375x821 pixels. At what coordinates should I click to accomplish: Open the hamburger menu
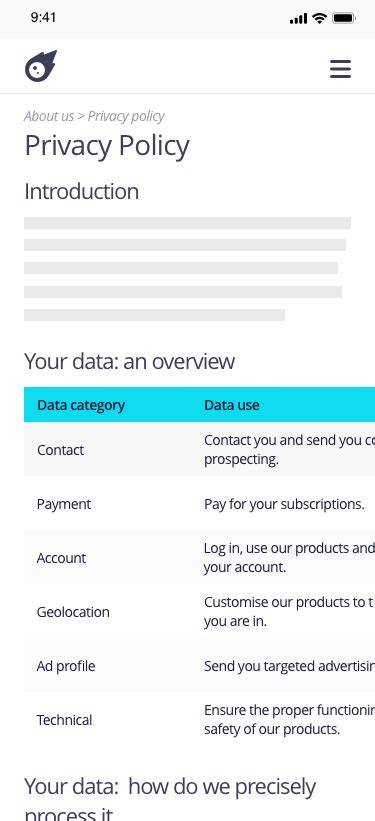point(340,69)
